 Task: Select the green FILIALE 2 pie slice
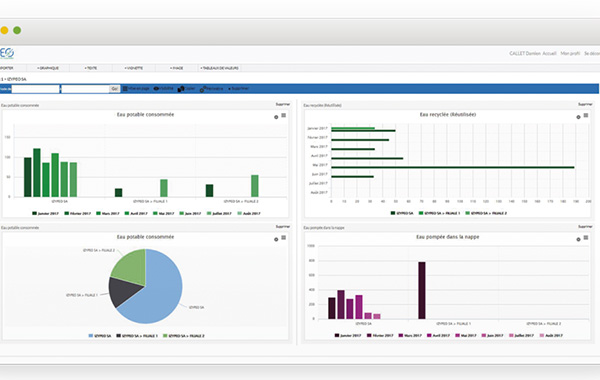[132, 266]
